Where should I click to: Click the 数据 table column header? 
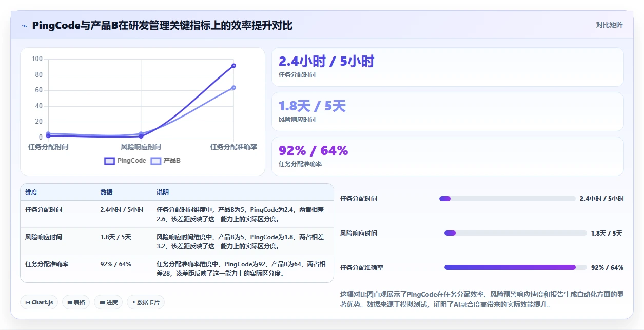coord(106,192)
